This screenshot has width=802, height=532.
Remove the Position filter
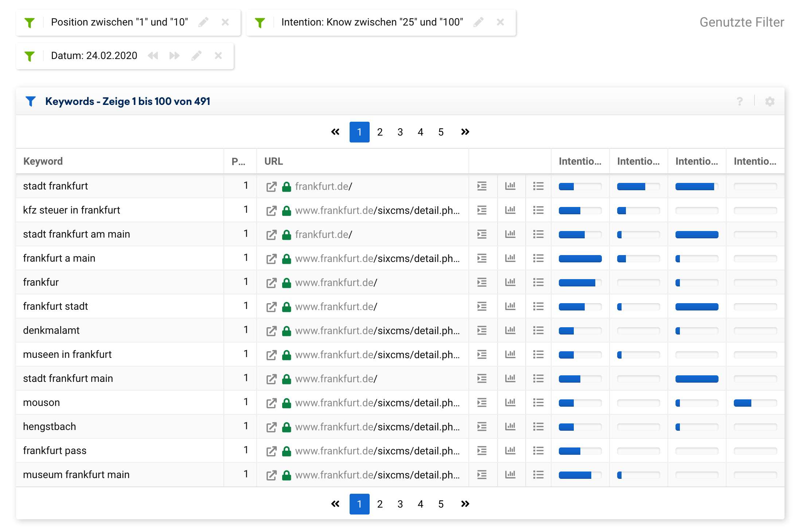point(225,22)
